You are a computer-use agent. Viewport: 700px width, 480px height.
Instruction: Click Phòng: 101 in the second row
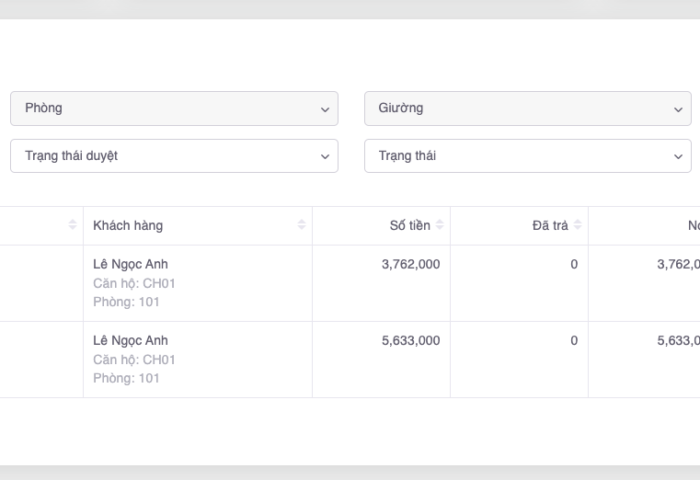tap(126, 378)
